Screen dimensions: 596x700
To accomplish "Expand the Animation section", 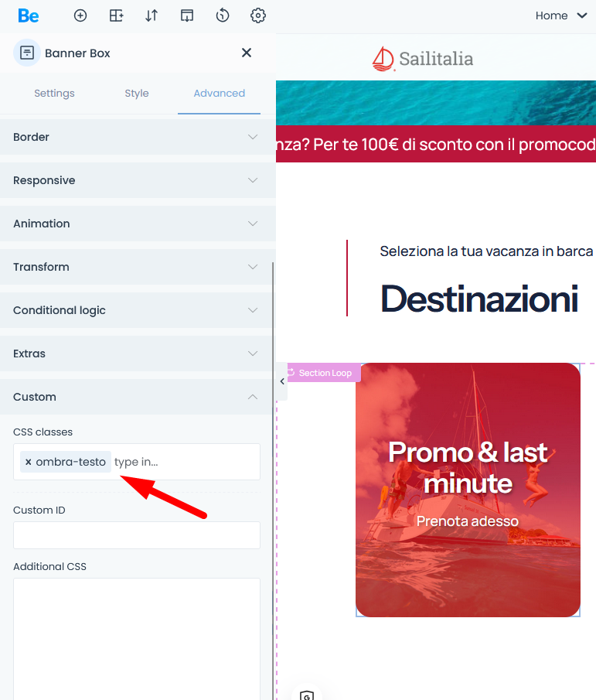I will (138, 224).
